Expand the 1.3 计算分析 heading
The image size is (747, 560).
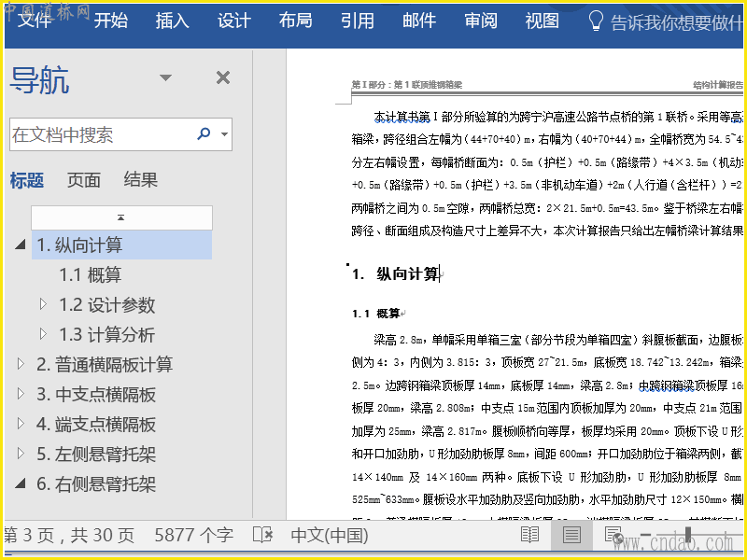pyautogui.click(x=43, y=334)
